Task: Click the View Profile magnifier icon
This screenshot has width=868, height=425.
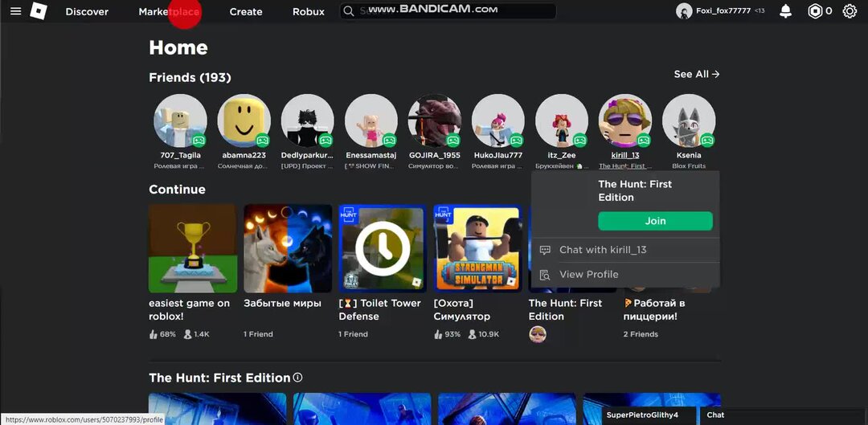Action: [545, 275]
